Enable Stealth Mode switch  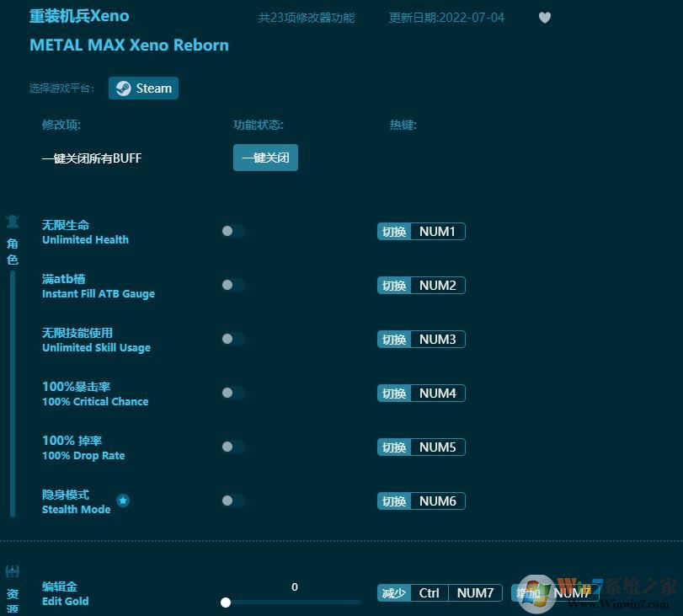pos(233,501)
